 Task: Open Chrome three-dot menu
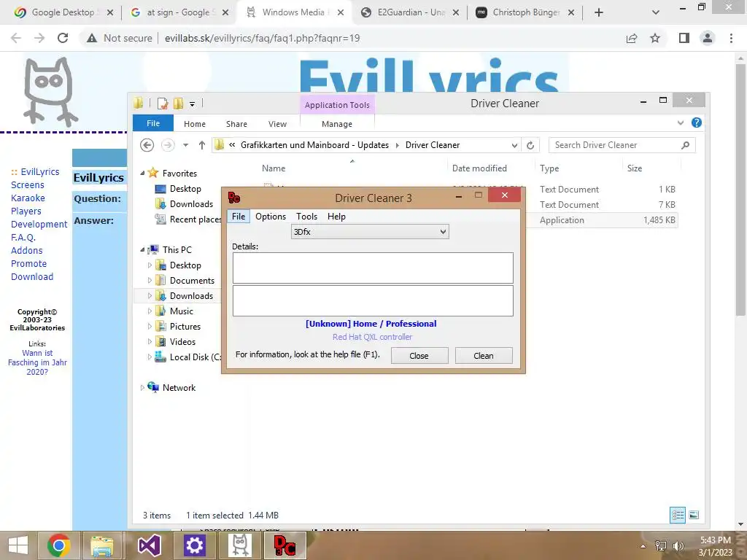[731, 38]
